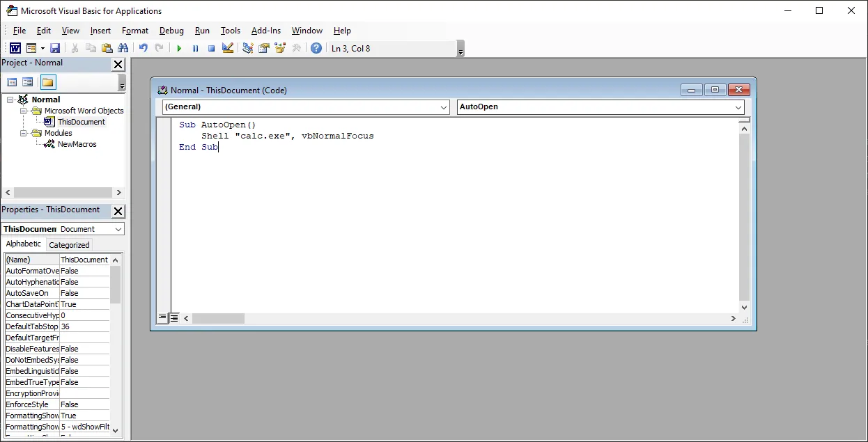Save the project with the floppy disk icon

[55, 48]
